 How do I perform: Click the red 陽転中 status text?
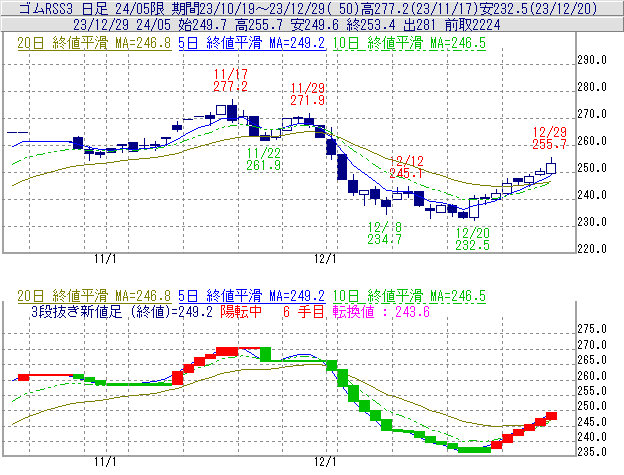point(241,311)
